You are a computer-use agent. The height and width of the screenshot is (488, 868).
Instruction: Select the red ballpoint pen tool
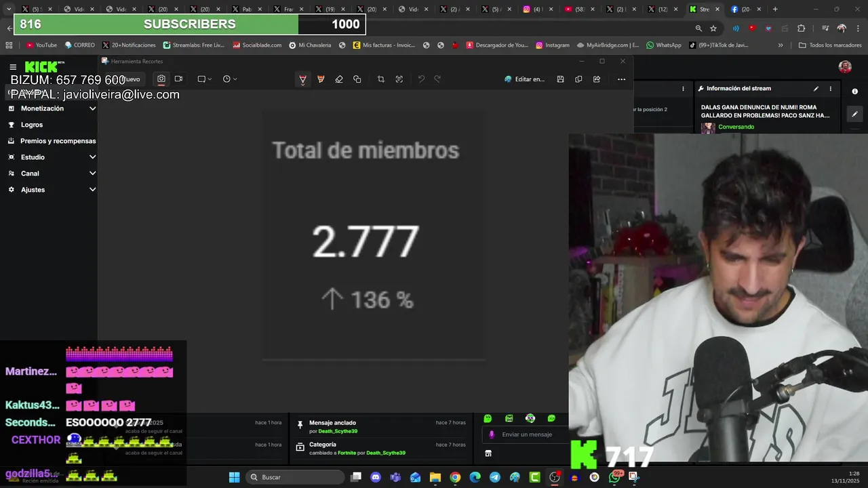pyautogui.click(x=302, y=79)
